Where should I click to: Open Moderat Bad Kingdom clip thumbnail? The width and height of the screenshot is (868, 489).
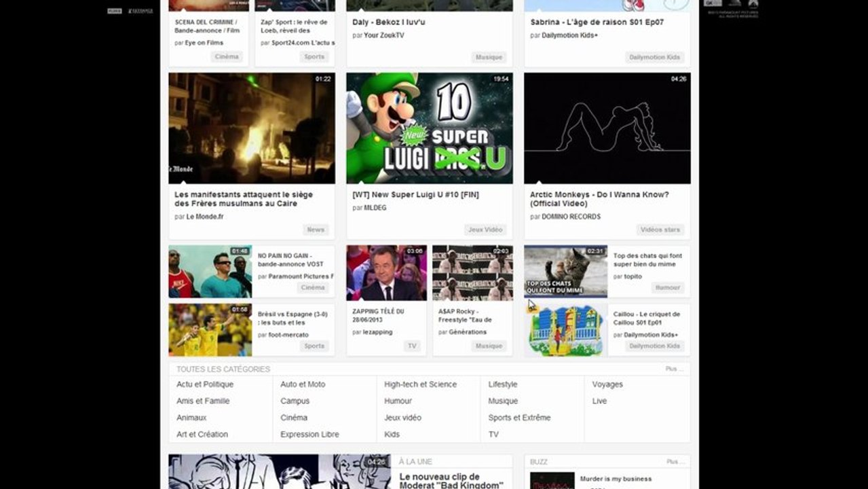(x=279, y=471)
